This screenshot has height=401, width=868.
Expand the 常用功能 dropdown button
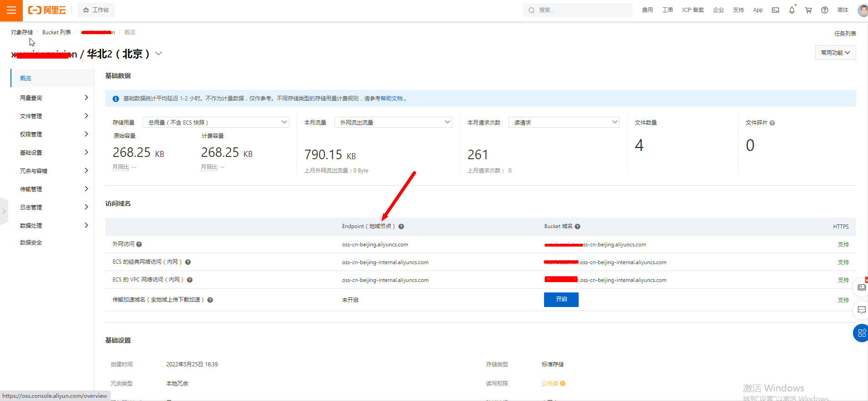point(835,52)
